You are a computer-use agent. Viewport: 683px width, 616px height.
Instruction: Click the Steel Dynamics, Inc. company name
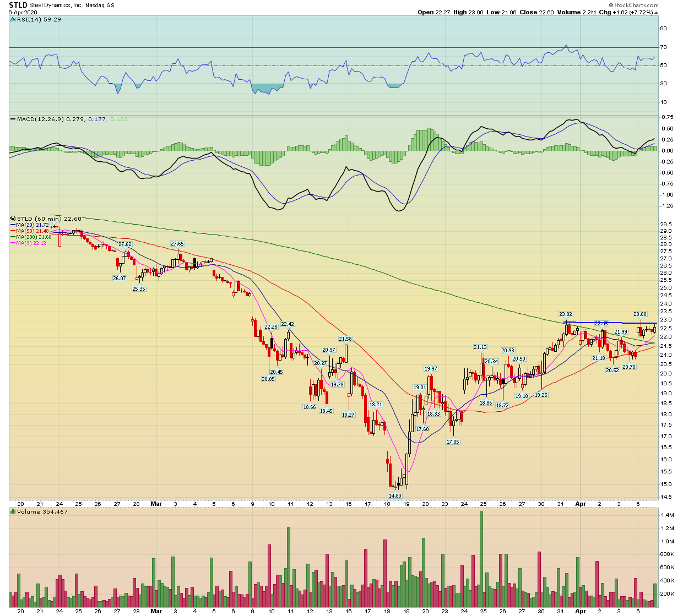56,5
